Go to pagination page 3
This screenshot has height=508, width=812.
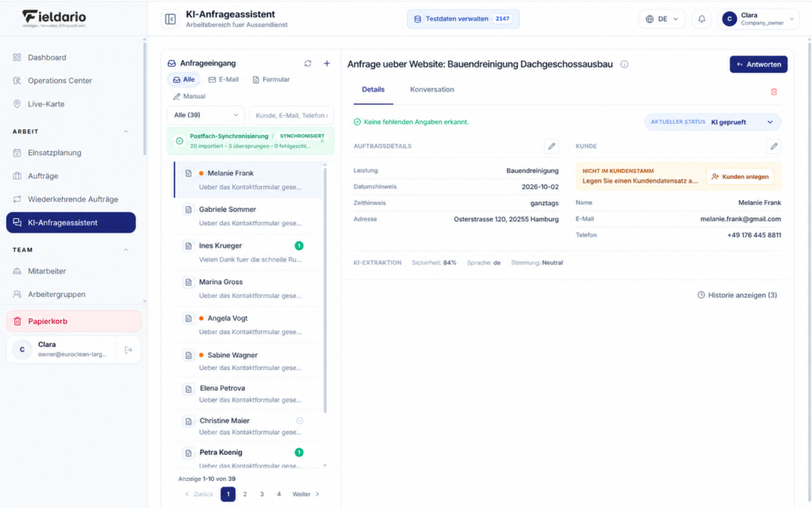click(262, 495)
